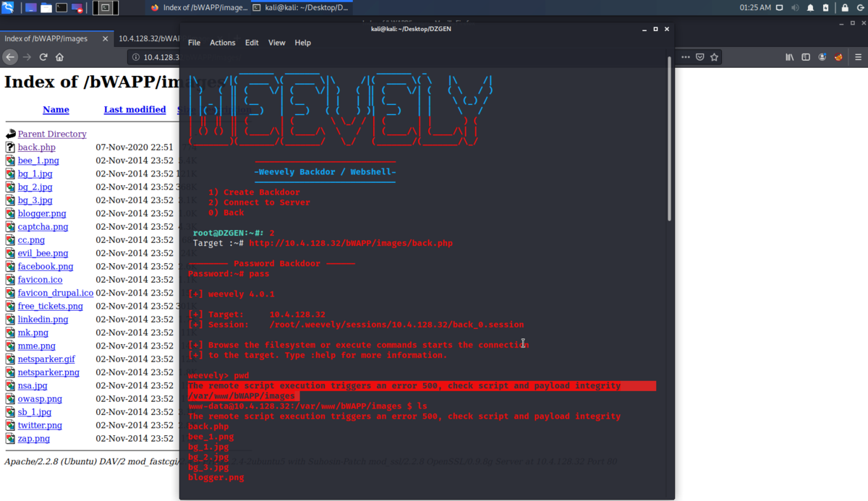868x501 pixels.
Task: Open cc.png link
Action: (31, 240)
